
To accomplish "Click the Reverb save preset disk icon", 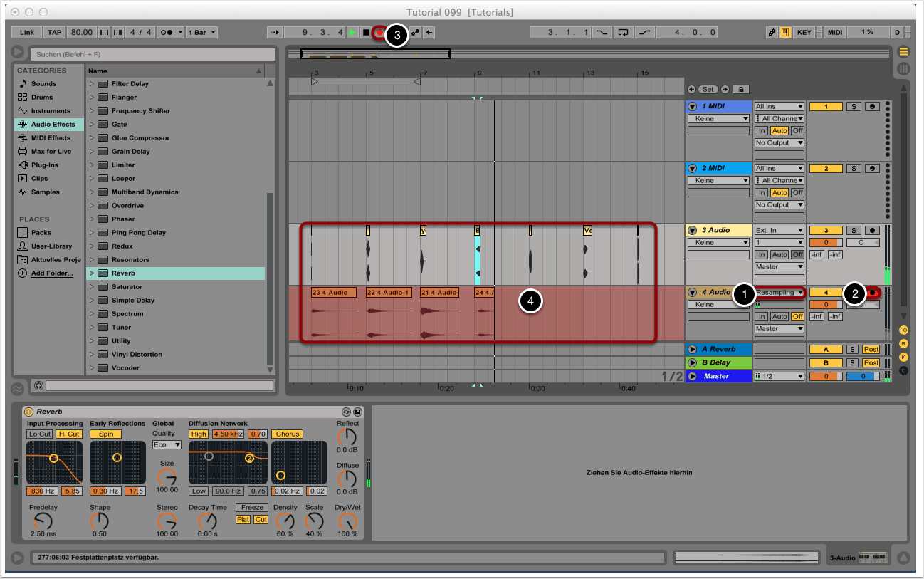I will click(x=357, y=412).
